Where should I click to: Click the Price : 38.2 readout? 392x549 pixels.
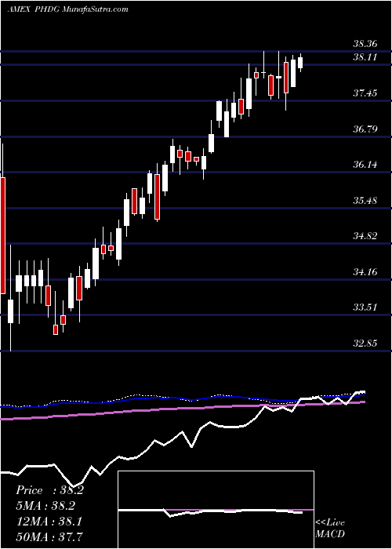49,490
